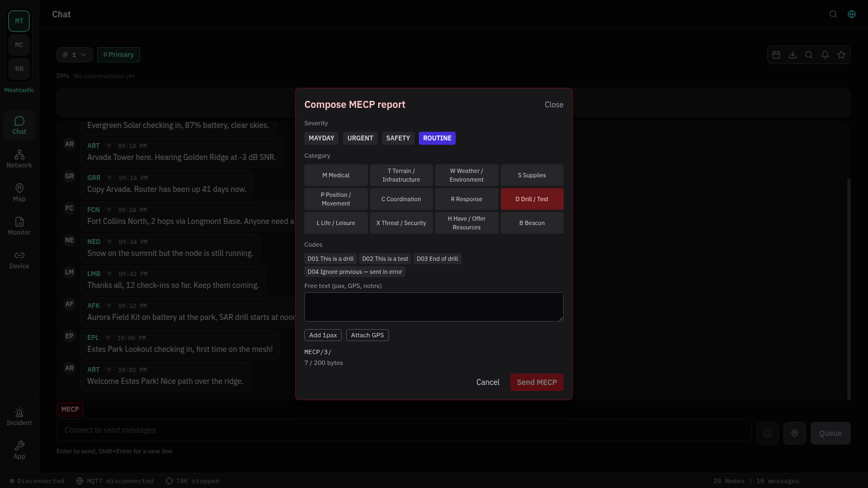
Task: Open the Monitor sidebar section
Action: [x=19, y=227]
